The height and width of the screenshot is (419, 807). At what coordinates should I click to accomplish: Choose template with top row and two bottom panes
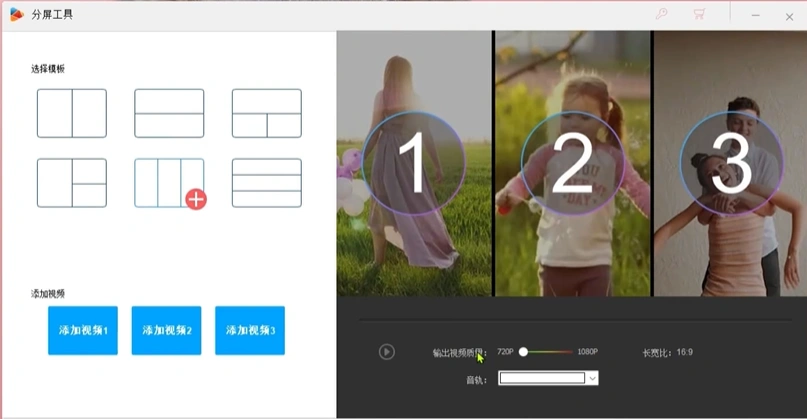pos(266,113)
